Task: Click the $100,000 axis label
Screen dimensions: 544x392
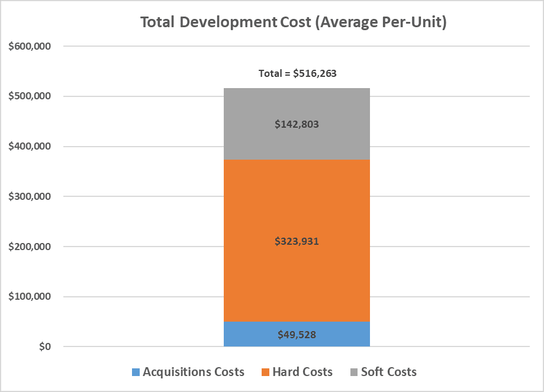Action: click(30, 296)
